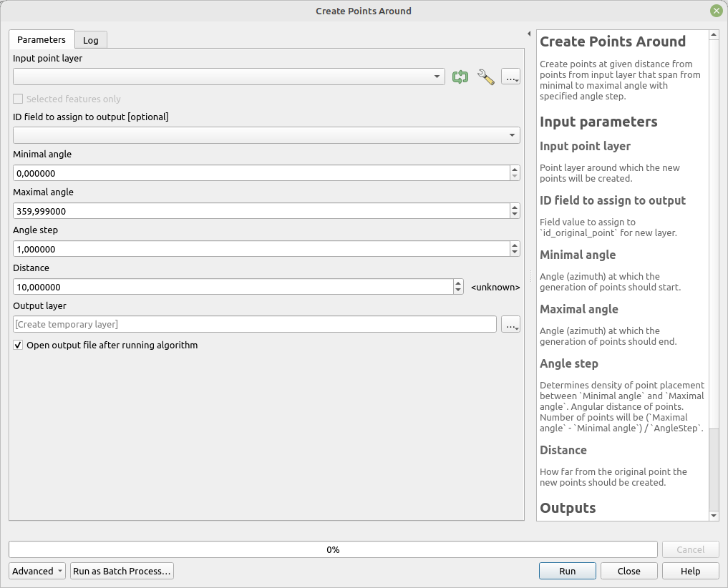Browse for input point layer file
The height and width of the screenshot is (588, 728).
click(510, 77)
